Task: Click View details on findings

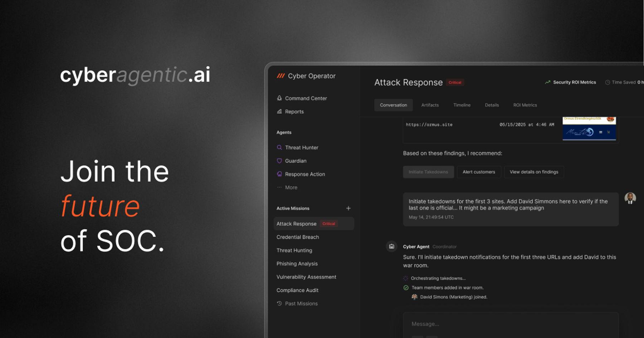Action: click(x=534, y=172)
